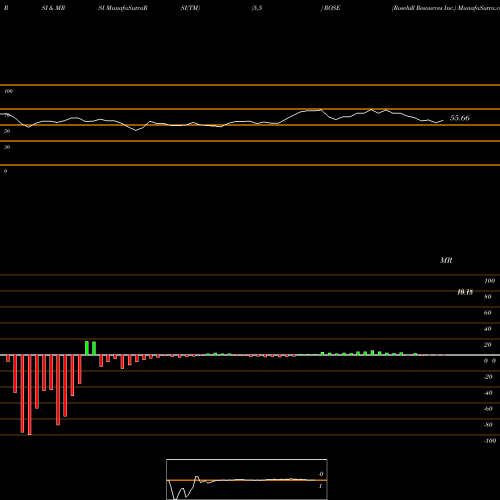The width and height of the screenshot is (500, 500).
Task: Click the 10.18 momentum value label
Action: tap(465, 292)
